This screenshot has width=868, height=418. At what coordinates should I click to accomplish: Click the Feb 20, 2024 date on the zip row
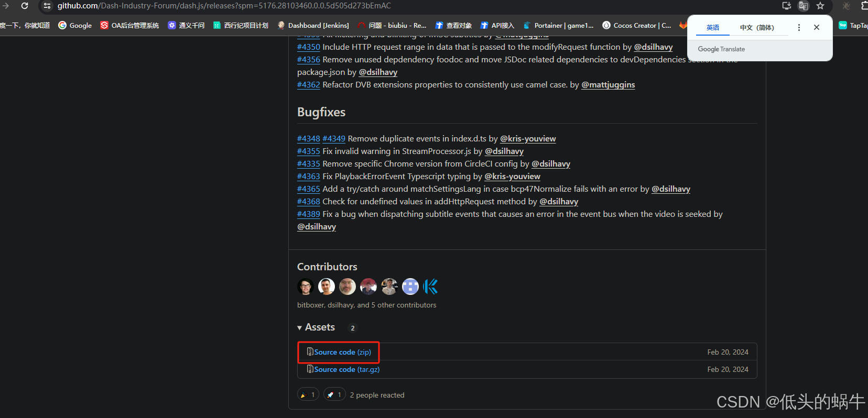[728, 352]
